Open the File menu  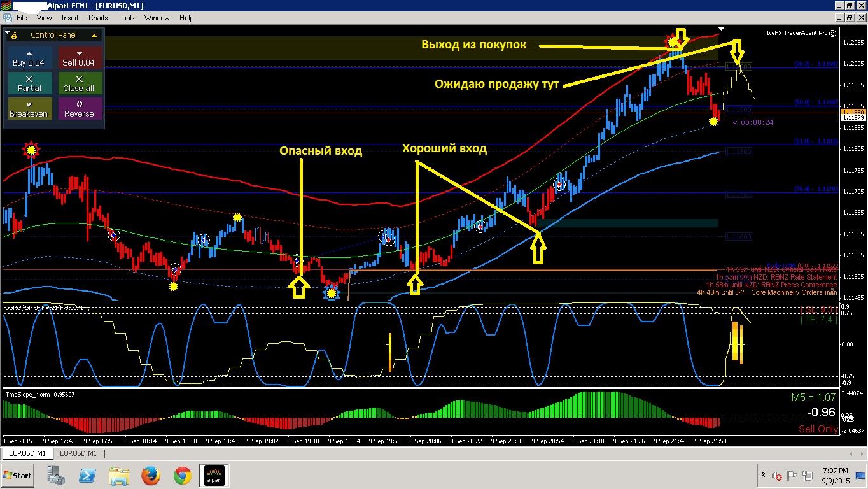coord(22,18)
